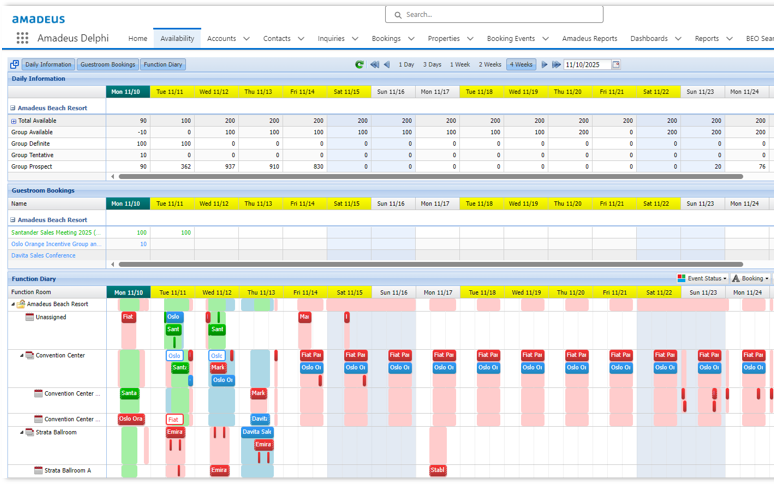
Task: Select the Availability tab
Action: pos(177,38)
